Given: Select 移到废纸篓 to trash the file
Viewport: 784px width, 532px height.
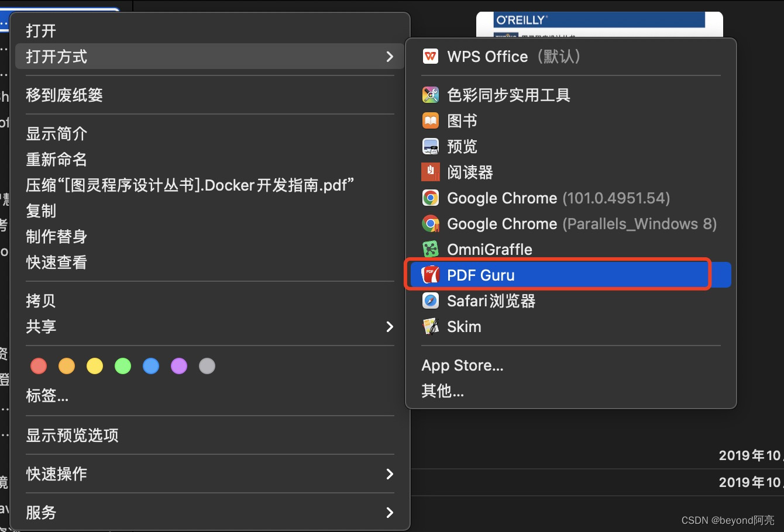Looking at the screenshot, I should 209,95.
